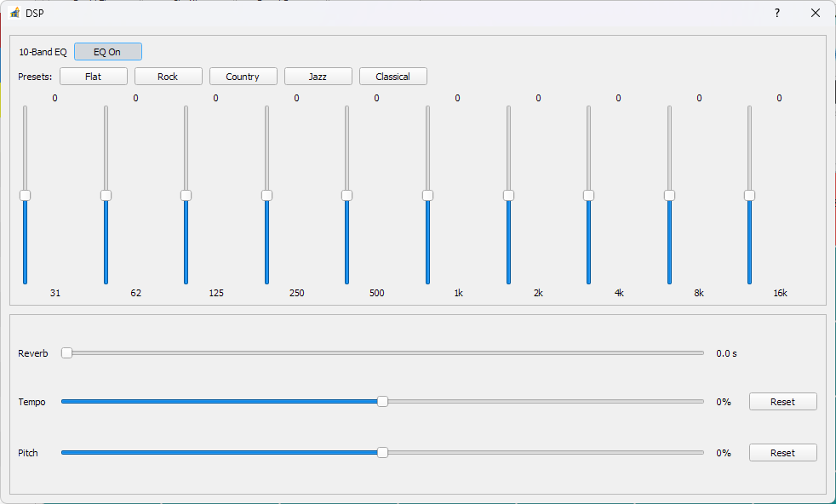Viewport: 836px width, 504px height.
Task: Select the 8k band slider handle
Action: pyautogui.click(x=668, y=195)
